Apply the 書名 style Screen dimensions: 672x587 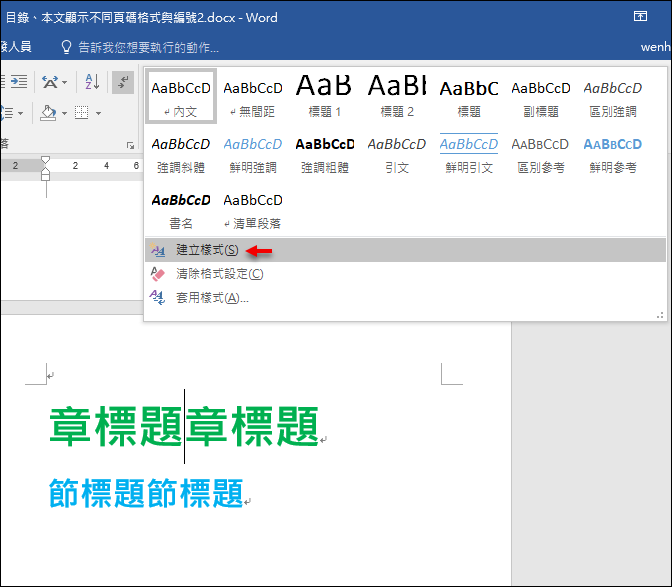[181, 209]
